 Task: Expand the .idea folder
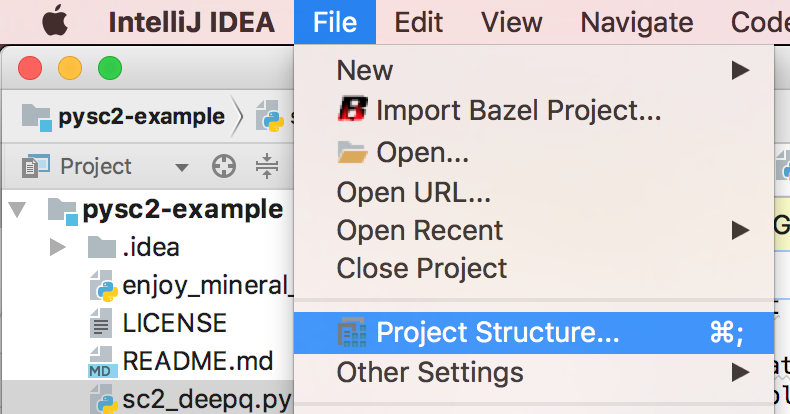(57, 247)
